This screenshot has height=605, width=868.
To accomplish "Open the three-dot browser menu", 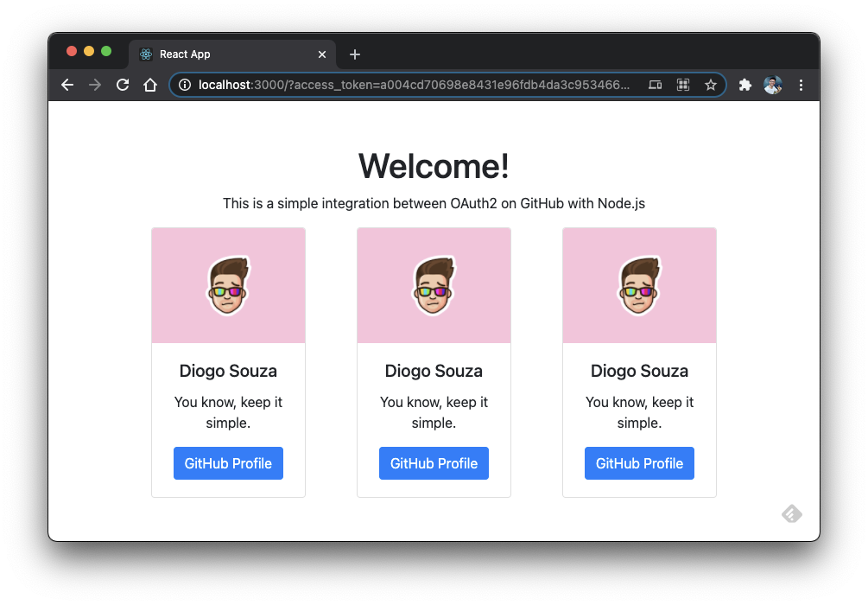I will pos(801,85).
